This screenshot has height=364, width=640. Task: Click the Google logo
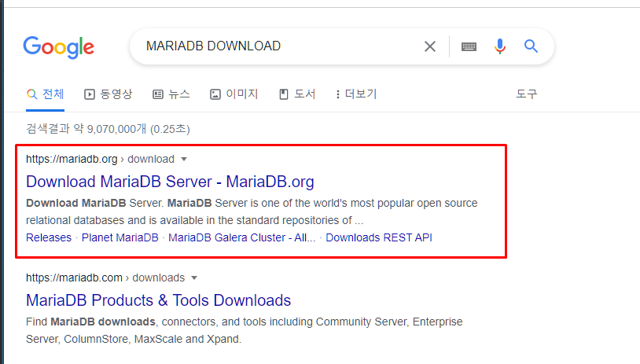point(58,47)
